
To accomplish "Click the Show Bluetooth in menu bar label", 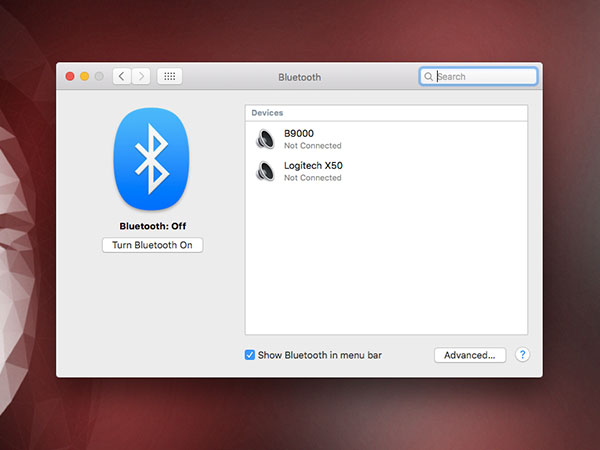I will click(320, 355).
